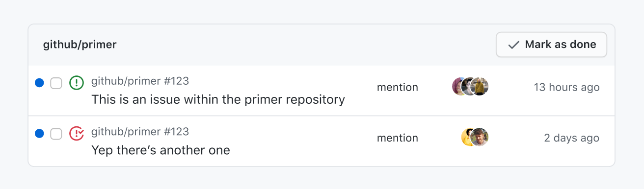Click the green open issue icon
Viewport: 644px width, 189px height.
77,83
